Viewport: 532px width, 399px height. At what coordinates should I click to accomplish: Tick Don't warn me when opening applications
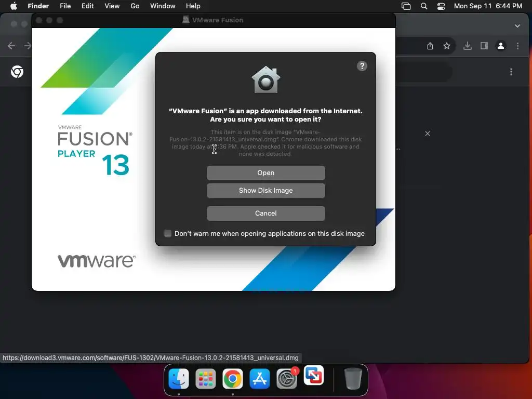[x=168, y=233]
